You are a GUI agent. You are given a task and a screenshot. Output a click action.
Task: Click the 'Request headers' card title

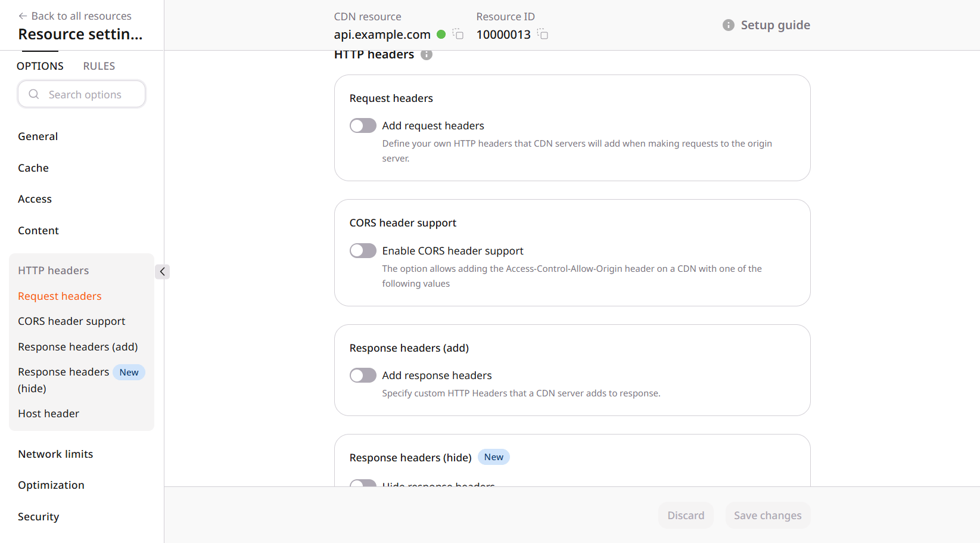click(x=391, y=98)
